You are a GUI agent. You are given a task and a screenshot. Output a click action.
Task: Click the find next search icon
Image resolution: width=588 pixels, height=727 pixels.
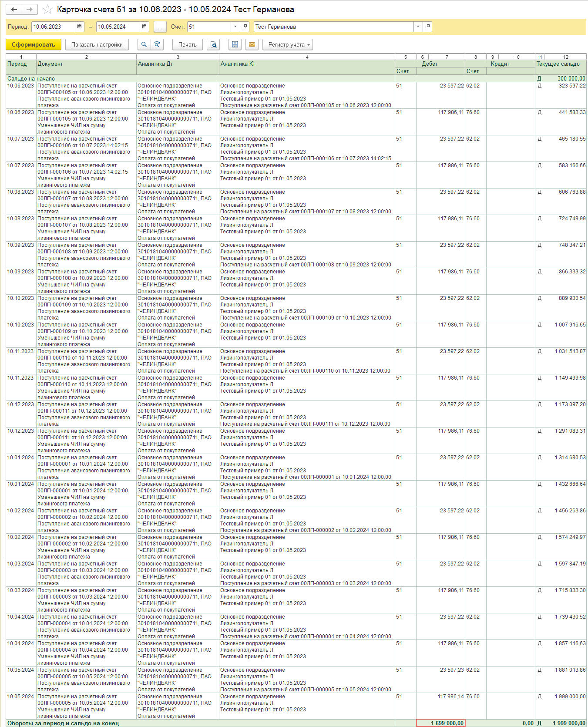[157, 44]
